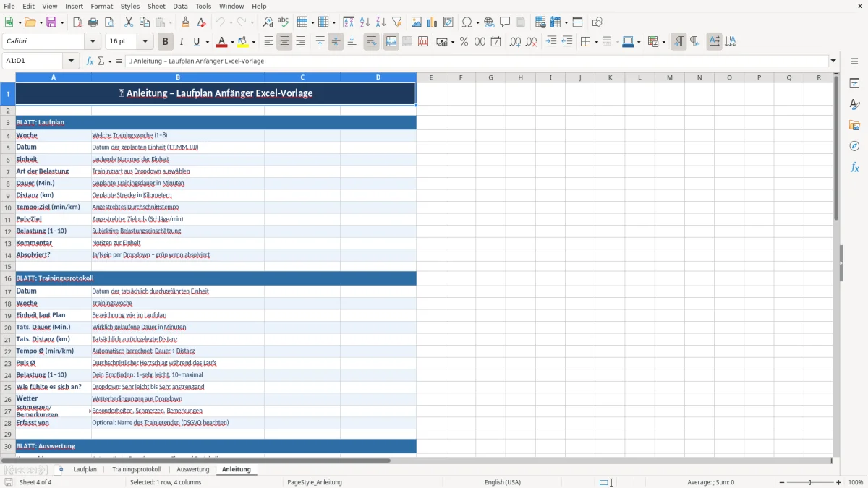Insert a chart
This screenshot has height=488, width=868.
click(433, 22)
